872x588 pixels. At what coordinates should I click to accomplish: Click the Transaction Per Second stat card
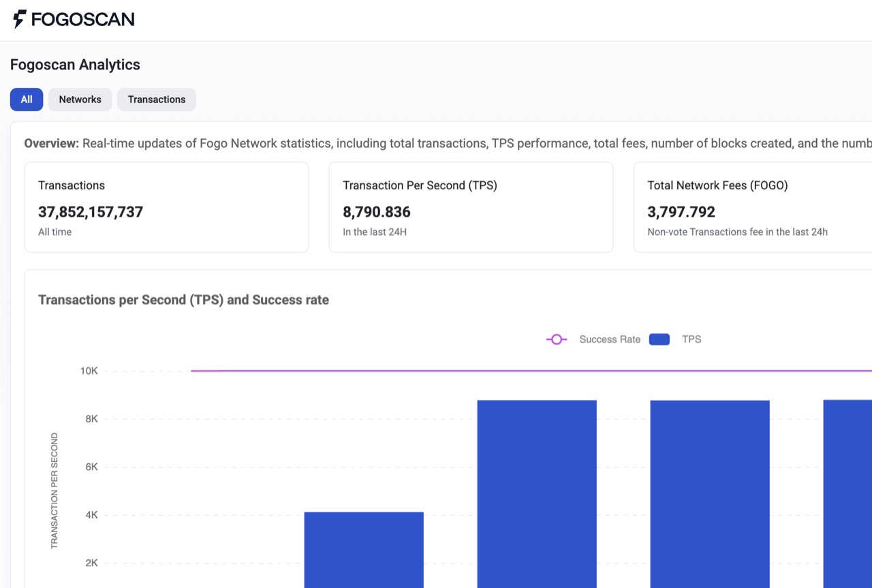(x=471, y=207)
